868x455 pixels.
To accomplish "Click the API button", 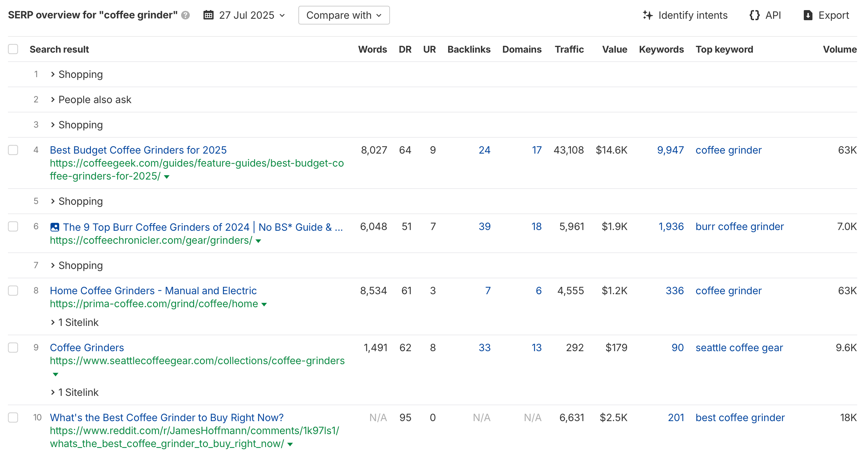I will click(765, 15).
